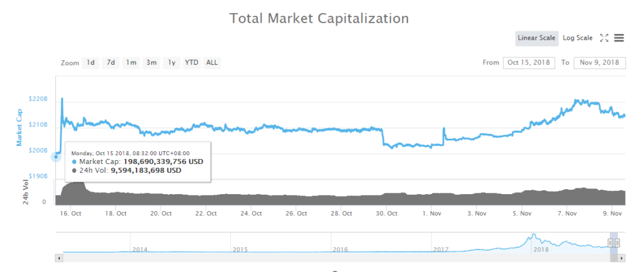Toggle fullscreen chart view icon
This screenshot has height=272, width=644.
click(x=604, y=38)
